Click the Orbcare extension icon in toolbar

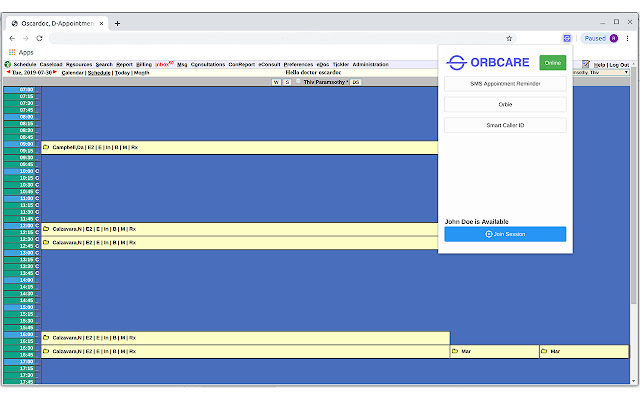click(x=567, y=38)
